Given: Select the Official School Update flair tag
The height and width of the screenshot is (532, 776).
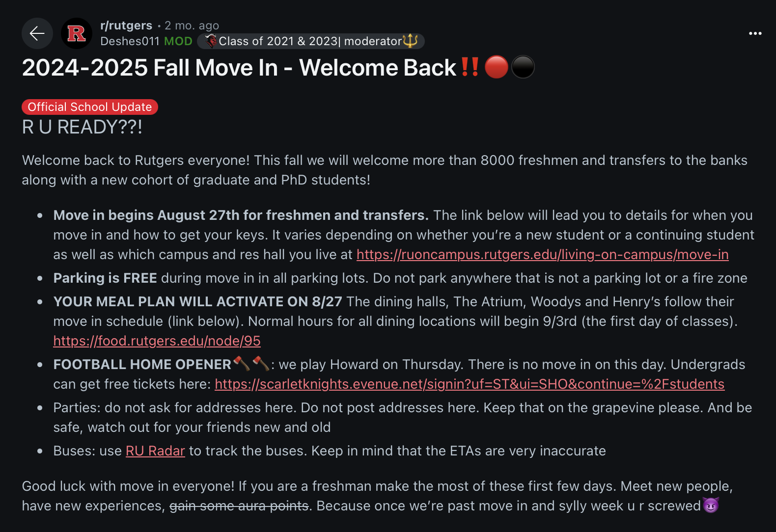Looking at the screenshot, I should click(x=90, y=107).
